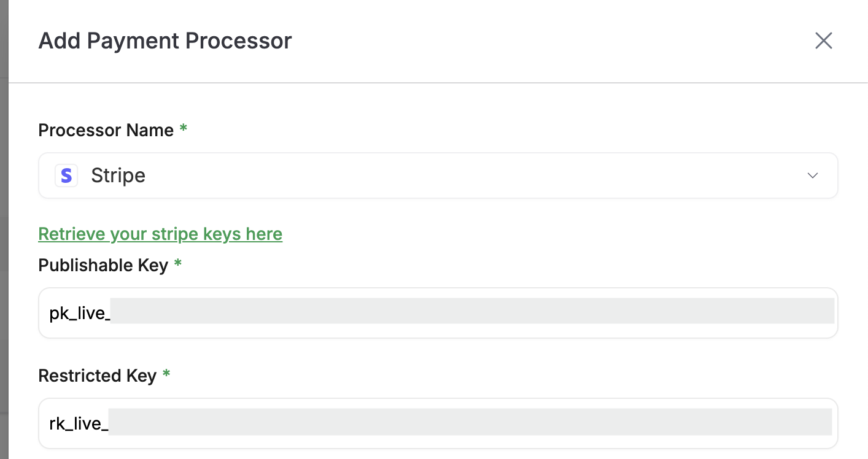Focus the Publishable Key input field
Viewport: 868px width, 459px height.
(438, 313)
